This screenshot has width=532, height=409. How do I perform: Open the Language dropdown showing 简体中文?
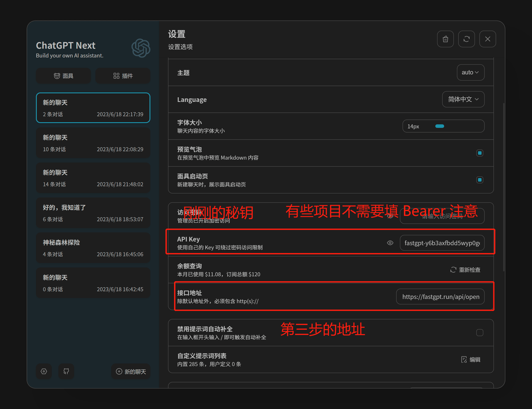[x=463, y=99]
